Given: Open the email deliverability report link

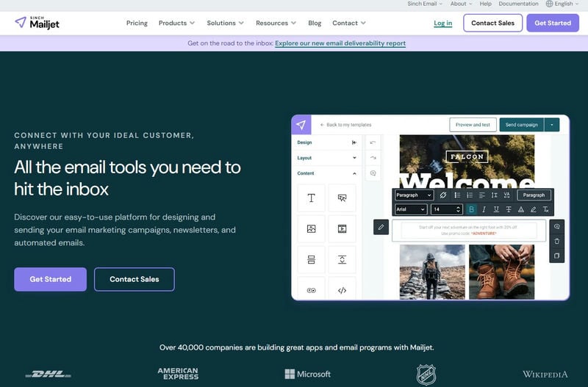Looking at the screenshot, I should [x=340, y=43].
